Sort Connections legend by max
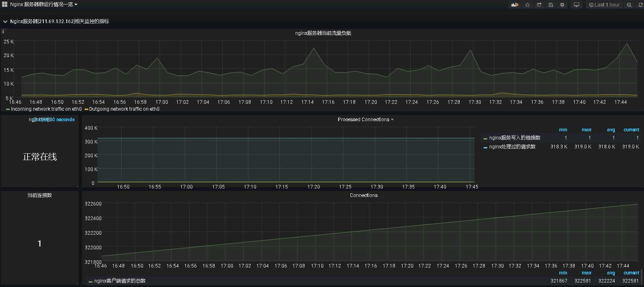The image size is (644, 287). click(586, 273)
